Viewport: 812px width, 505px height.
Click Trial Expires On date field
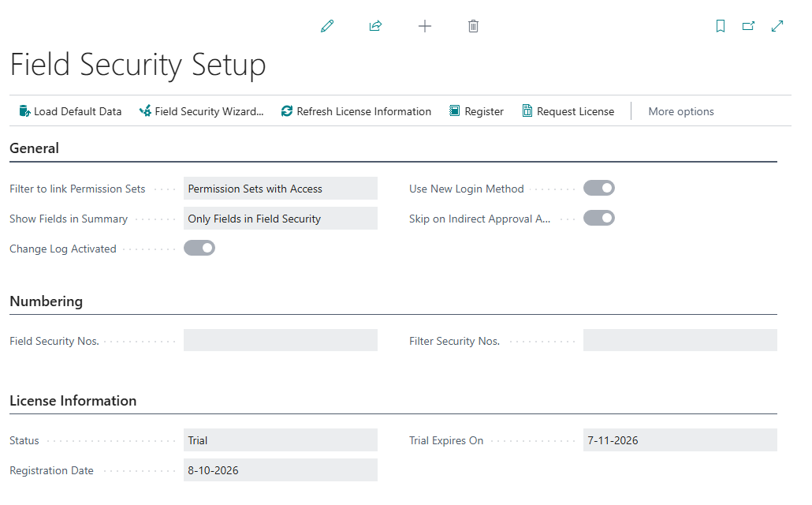pos(680,440)
